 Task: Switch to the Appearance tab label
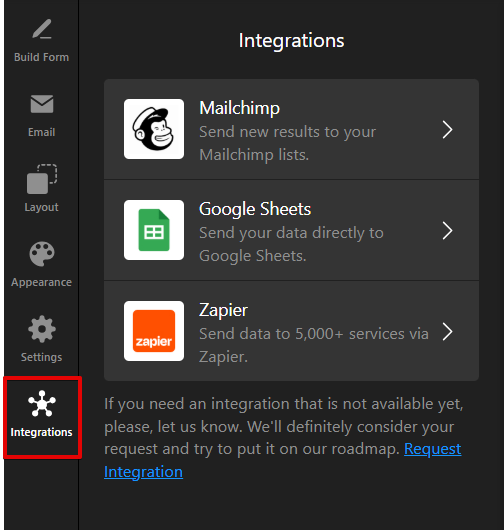[x=42, y=282]
